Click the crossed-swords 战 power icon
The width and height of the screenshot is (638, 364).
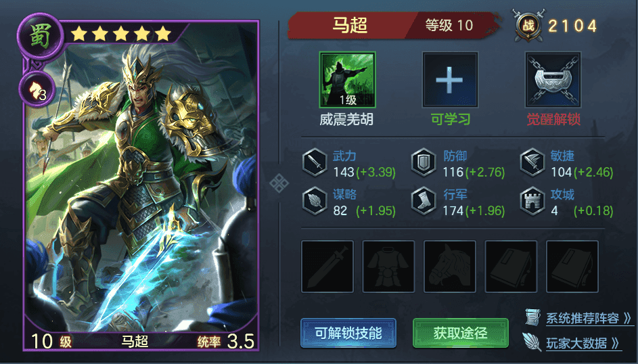tap(528, 25)
